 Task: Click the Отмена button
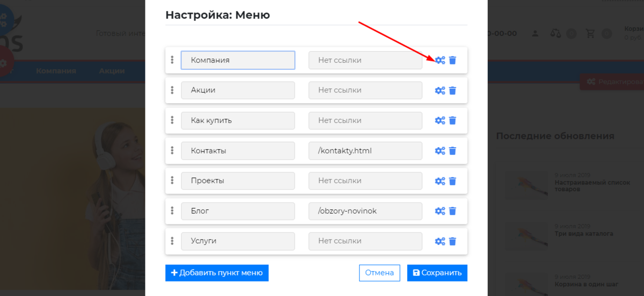pos(379,273)
